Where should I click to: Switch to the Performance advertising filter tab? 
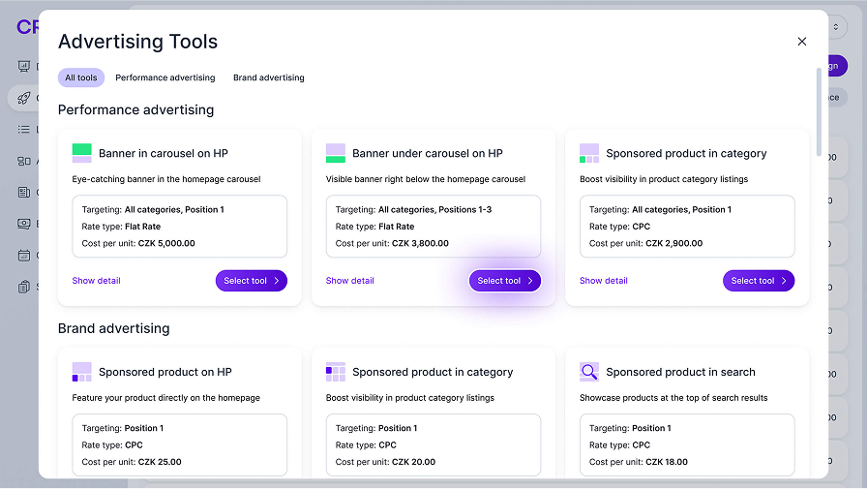coord(165,77)
